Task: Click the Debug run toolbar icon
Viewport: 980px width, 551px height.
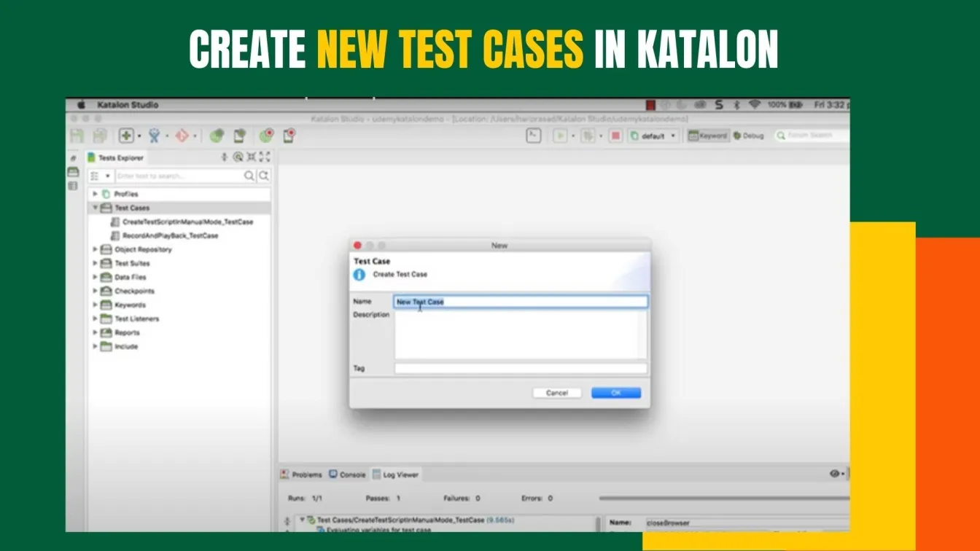Action: click(x=588, y=136)
